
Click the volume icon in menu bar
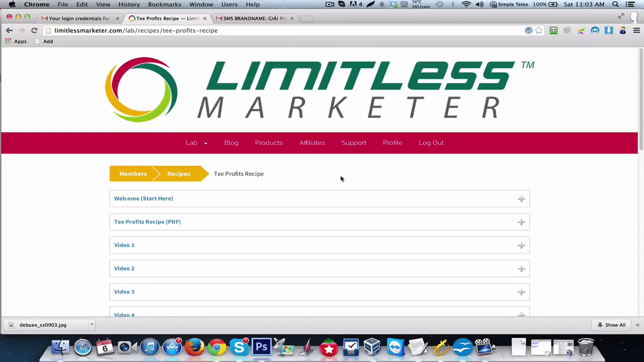479,5
